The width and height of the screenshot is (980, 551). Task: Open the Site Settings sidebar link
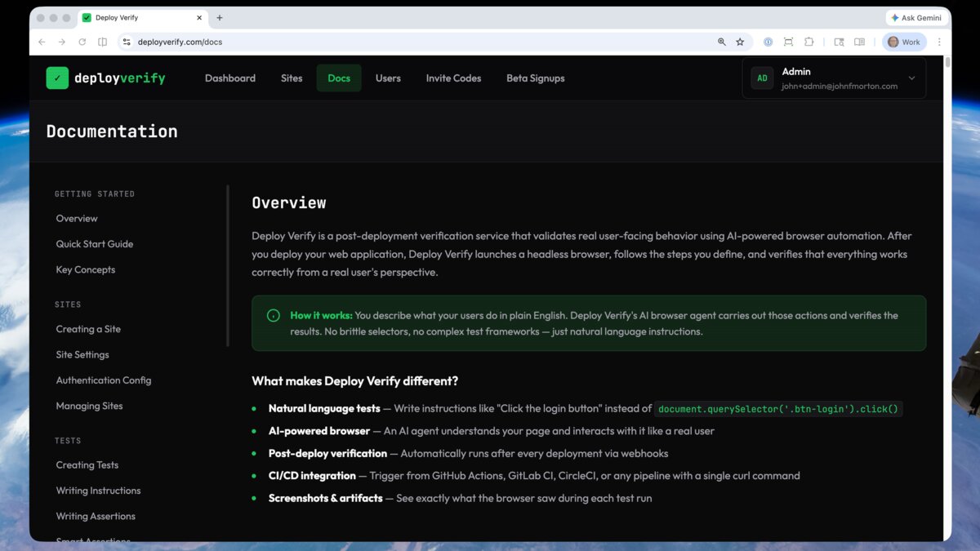click(x=82, y=355)
